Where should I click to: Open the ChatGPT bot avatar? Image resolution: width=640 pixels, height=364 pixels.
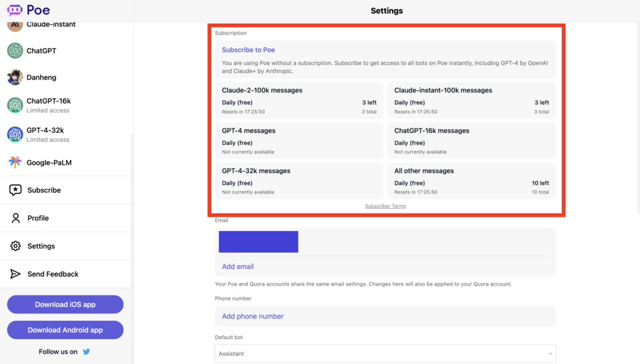point(15,51)
